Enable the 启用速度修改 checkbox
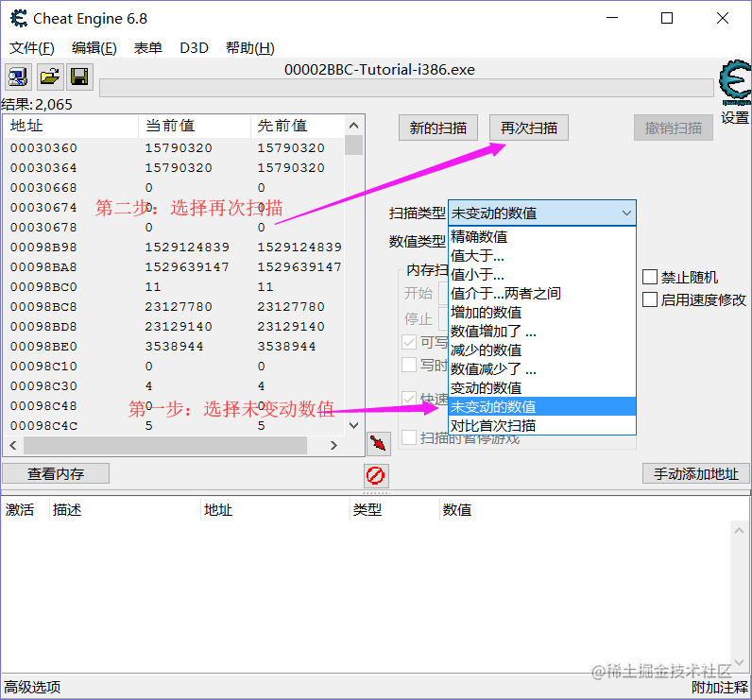This screenshot has width=752, height=700. click(650, 299)
